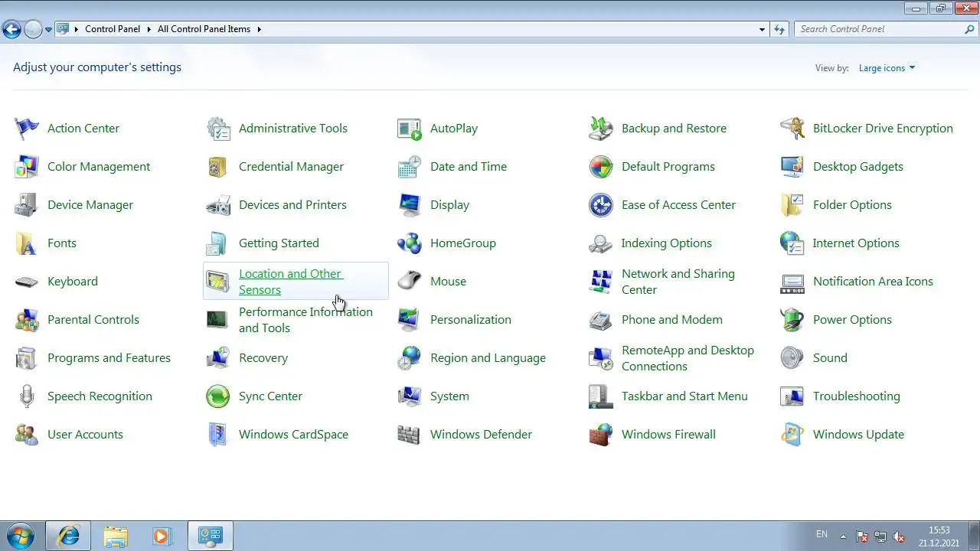The height and width of the screenshot is (551, 980).
Task: Open the Mouse icon
Action: (410, 282)
